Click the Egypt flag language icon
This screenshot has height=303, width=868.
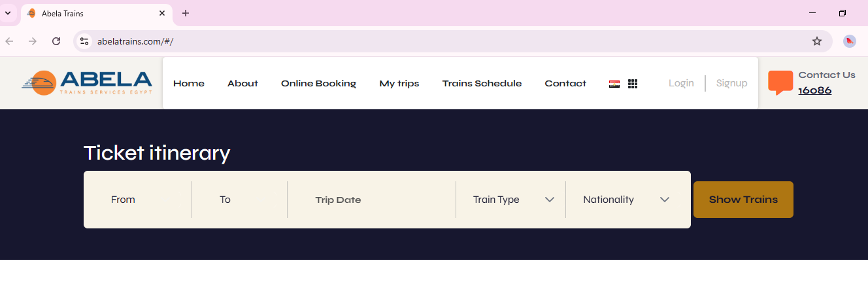(x=614, y=84)
